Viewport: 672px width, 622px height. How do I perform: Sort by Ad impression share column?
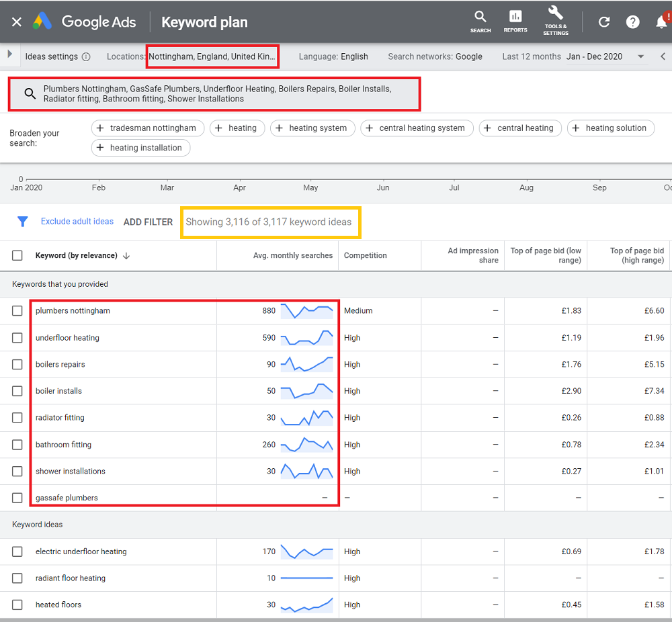pos(472,256)
